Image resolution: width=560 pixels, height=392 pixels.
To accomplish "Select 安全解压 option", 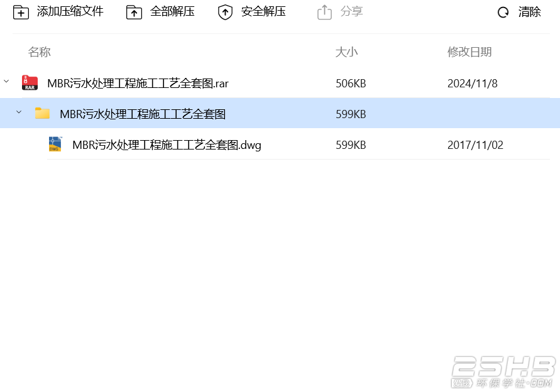I will 263,11.
